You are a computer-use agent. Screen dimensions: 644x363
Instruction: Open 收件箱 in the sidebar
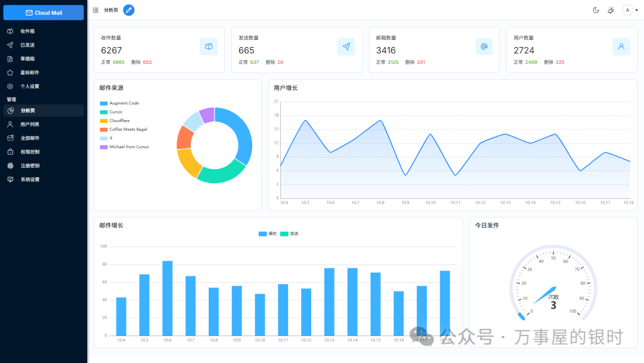[27, 31]
